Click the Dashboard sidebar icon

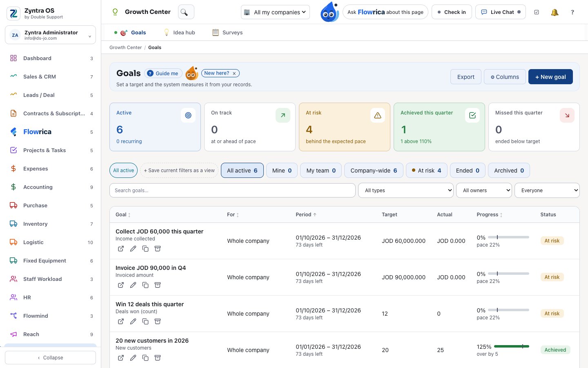pos(13,58)
